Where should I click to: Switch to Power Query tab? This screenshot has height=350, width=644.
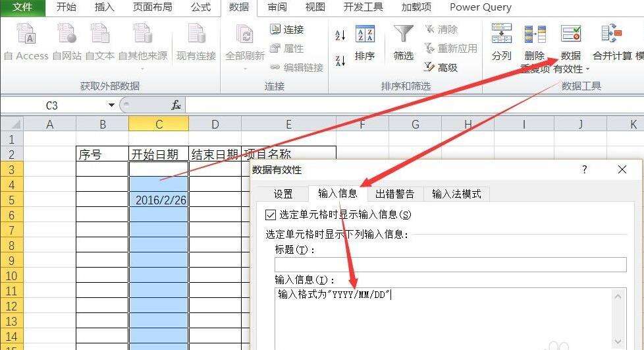[481, 7]
